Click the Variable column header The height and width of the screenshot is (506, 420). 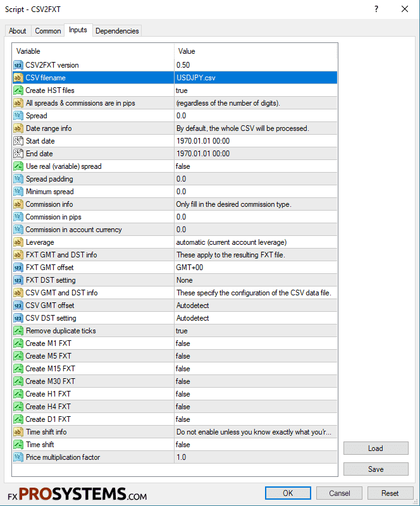(x=93, y=51)
